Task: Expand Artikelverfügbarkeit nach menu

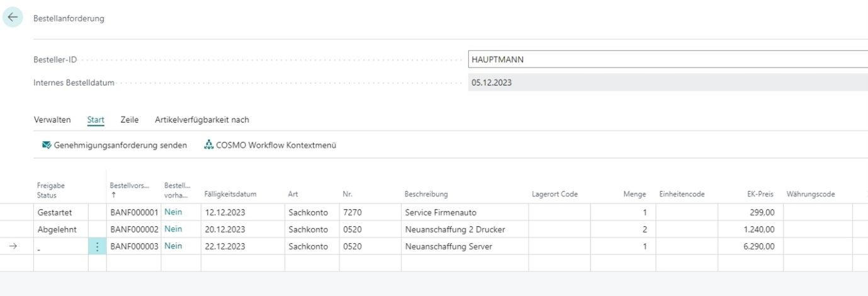Action: click(x=201, y=120)
